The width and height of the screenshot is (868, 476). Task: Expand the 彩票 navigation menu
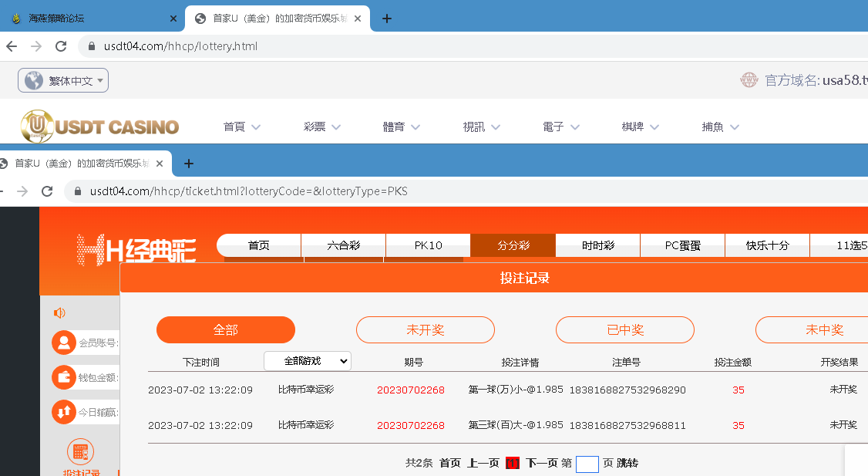point(321,127)
